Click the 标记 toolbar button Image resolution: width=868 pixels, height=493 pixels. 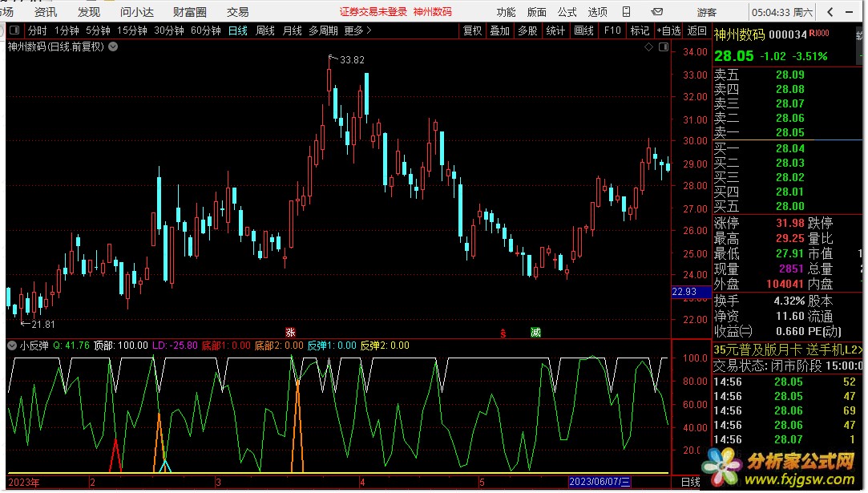point(640,30)
